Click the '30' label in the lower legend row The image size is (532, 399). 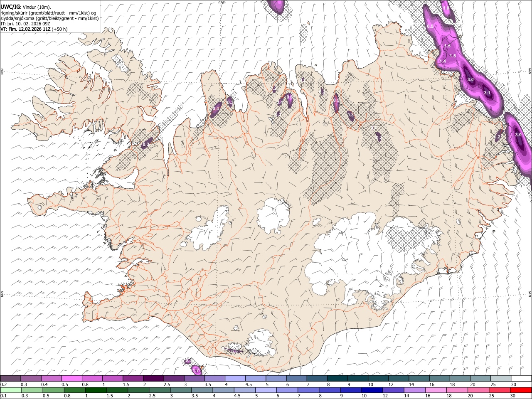[512, 396]
